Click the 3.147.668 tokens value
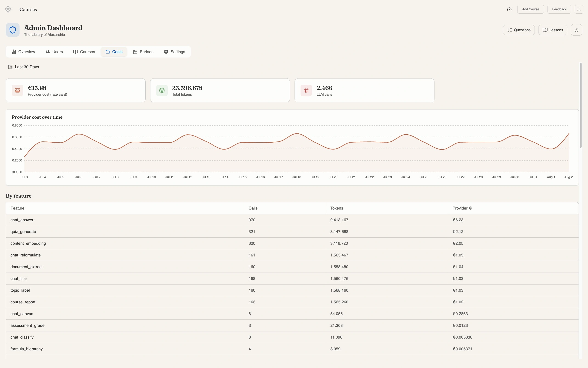Screen dimensions: 588x368 (339, 232)
